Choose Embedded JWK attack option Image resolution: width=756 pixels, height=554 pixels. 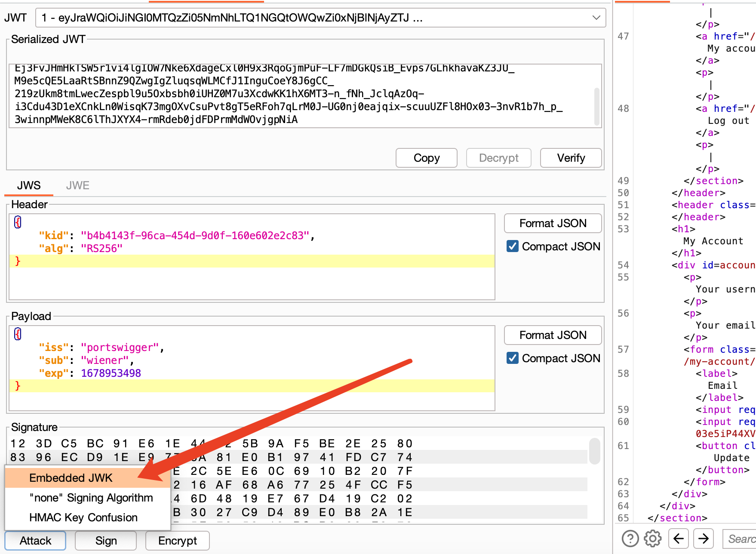(x=88, y=478)
